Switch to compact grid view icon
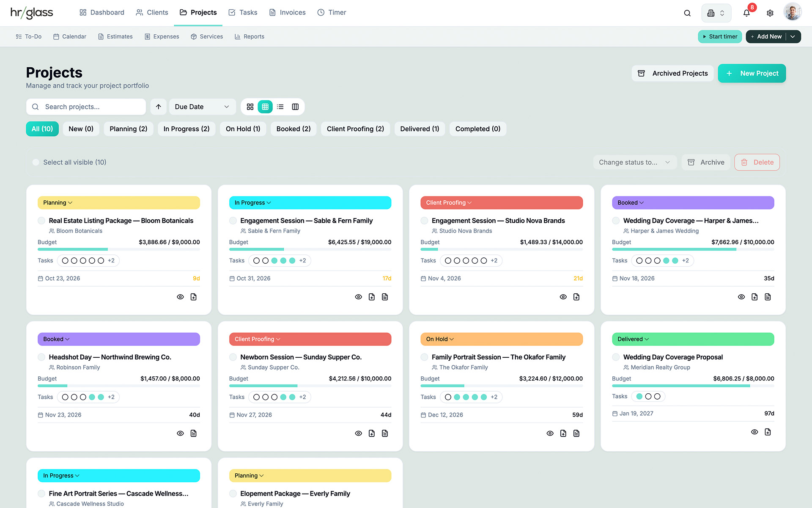Image resolution: width=812 pixels, height=508 pixels. (x=265, y=107)
